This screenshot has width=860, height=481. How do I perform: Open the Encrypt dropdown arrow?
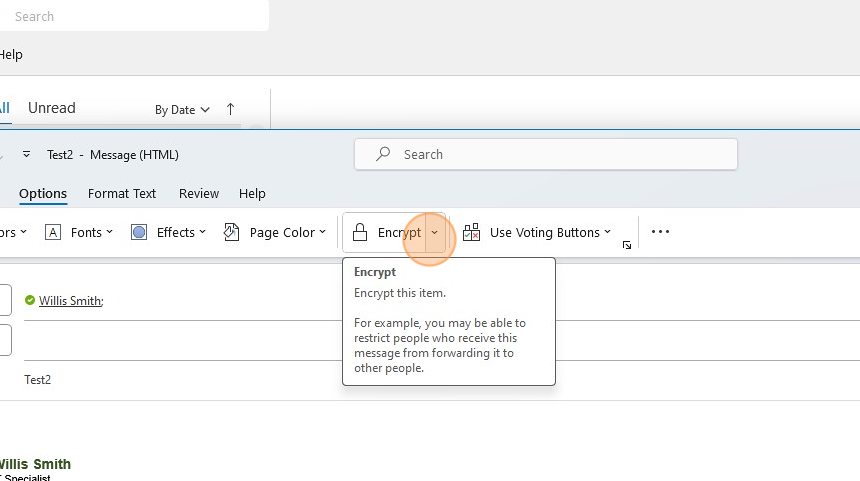[x=434, y=233]
